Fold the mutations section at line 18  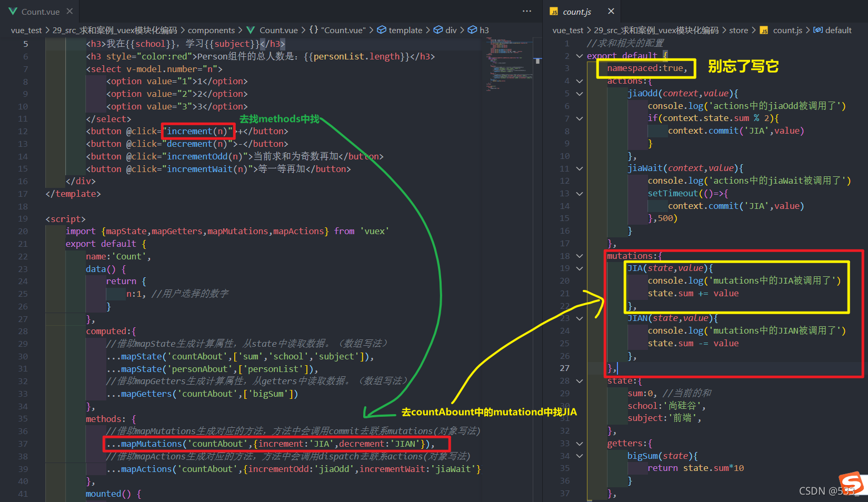[x=580, y=256]
